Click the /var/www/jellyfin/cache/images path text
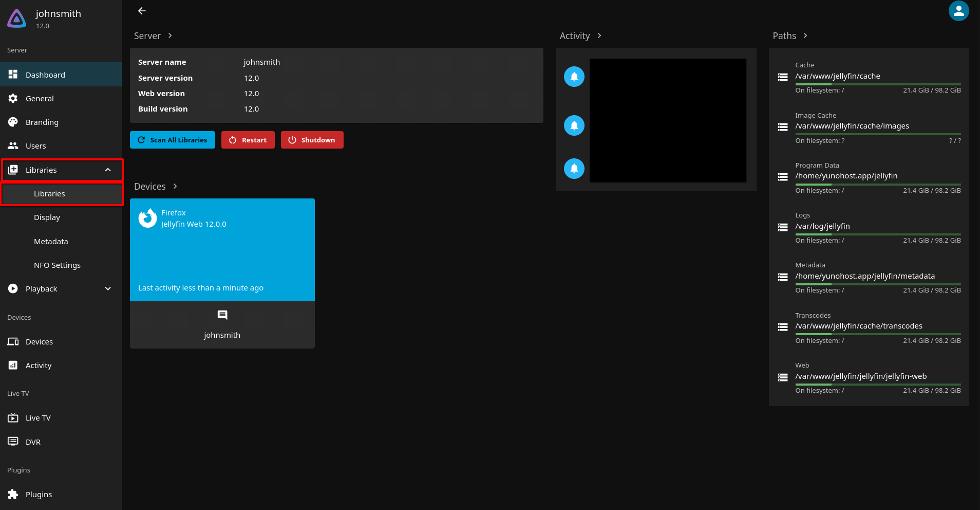Screen dimensions: 980x510 pos(852,126)
